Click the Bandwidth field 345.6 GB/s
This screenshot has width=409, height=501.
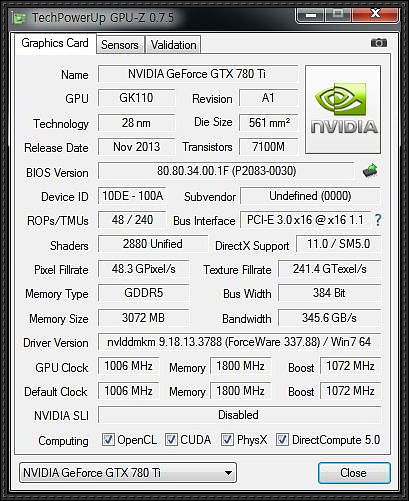pyautogui.click(x=329, y=318)
